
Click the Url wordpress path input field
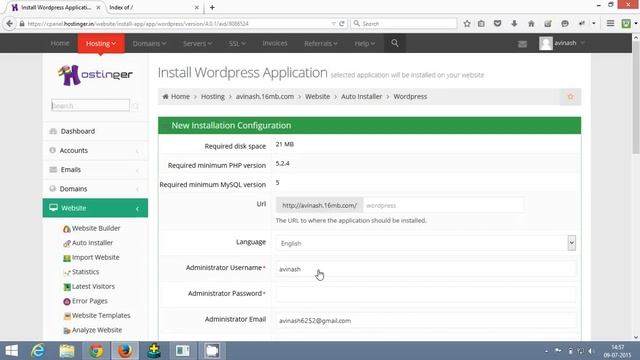pos(443,205)
